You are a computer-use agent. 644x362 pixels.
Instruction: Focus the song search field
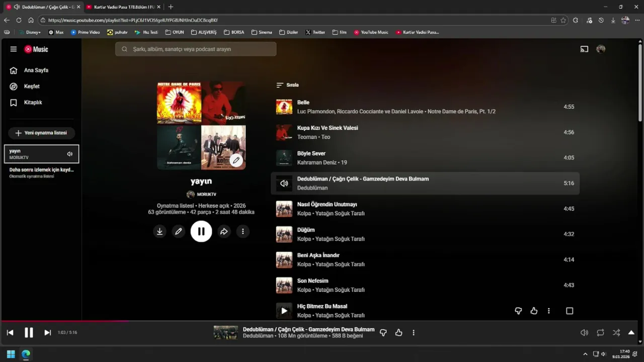coord(196,49)
